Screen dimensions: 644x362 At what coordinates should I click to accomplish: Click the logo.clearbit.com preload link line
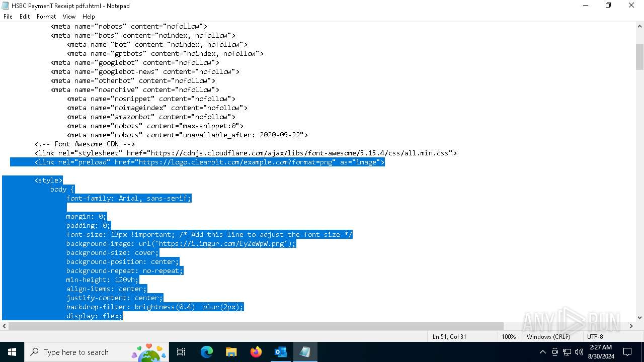tap(209, 162)
